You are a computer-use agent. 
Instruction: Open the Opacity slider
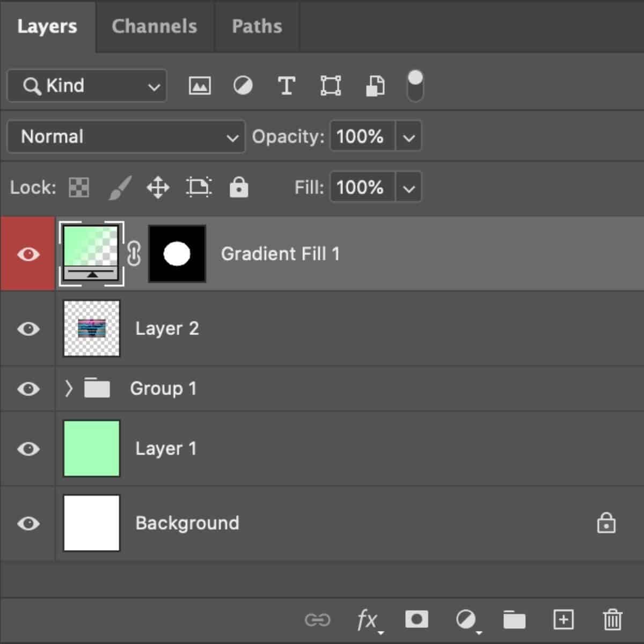coord(408,137)
